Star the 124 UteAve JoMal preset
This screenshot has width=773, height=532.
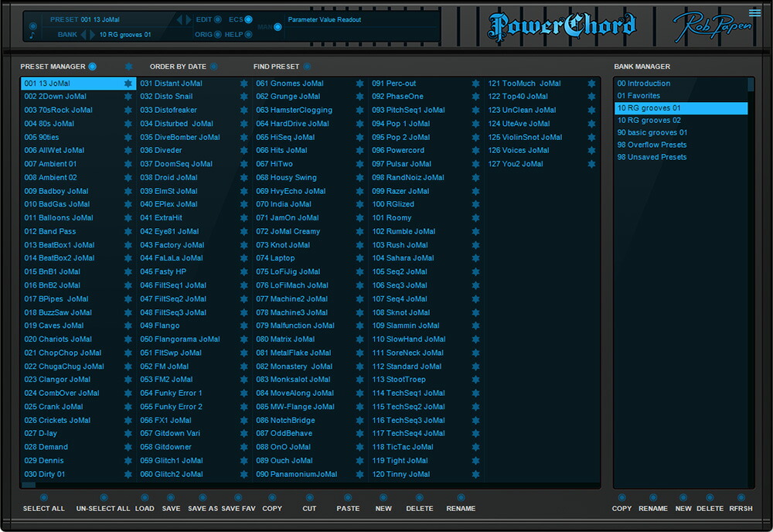click(591, 124)
